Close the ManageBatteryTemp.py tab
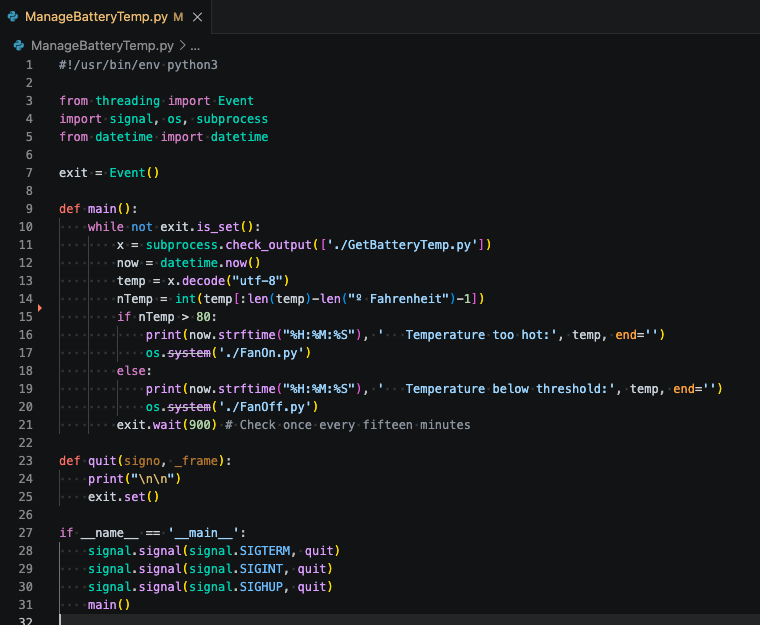 (x=197, y=17)
